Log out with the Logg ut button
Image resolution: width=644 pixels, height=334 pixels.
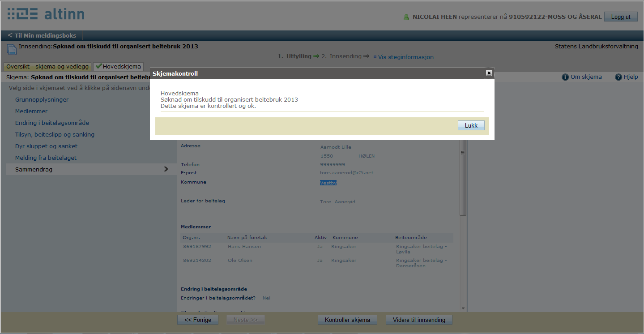click(621, 17)
